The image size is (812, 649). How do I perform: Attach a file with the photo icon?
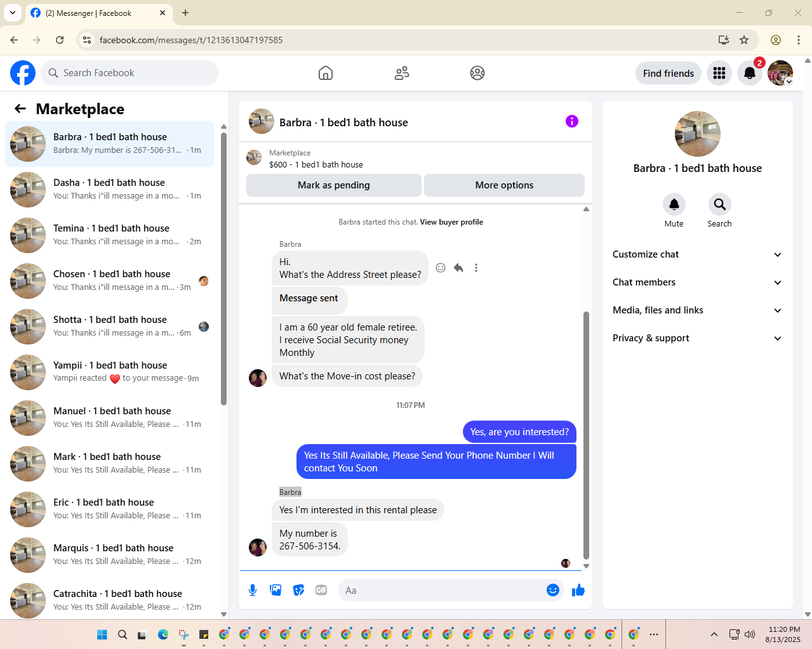(276, 590)
